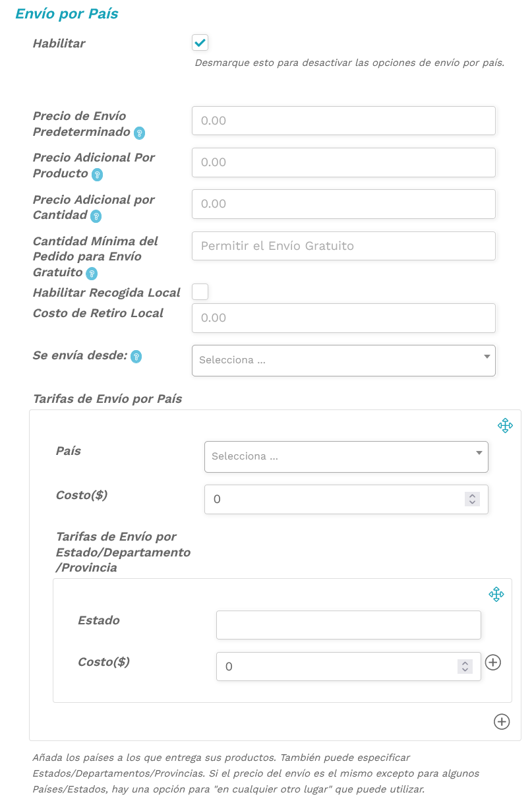Open help tooltip for Precio Adicional por Cantidad
532x805 pixels.
pyautogui.click(x=96, y=216)
